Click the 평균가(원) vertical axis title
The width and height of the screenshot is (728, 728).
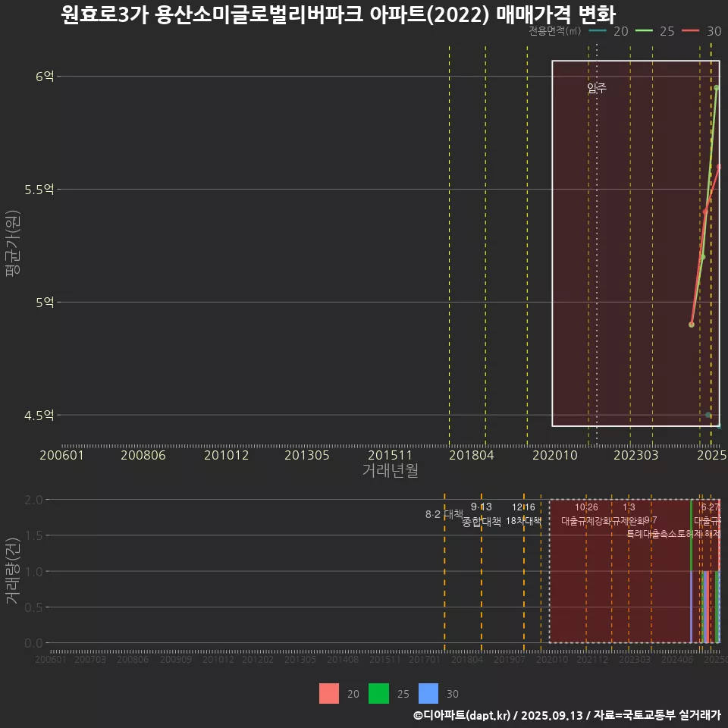[x=13, y=243]
